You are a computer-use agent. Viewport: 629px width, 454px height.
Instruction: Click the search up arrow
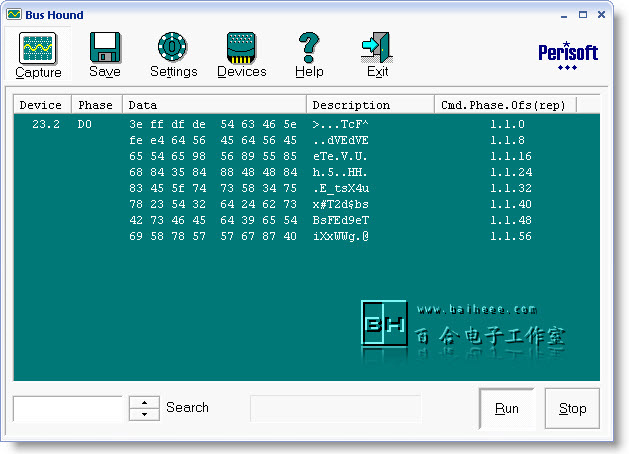click(144, 402)
